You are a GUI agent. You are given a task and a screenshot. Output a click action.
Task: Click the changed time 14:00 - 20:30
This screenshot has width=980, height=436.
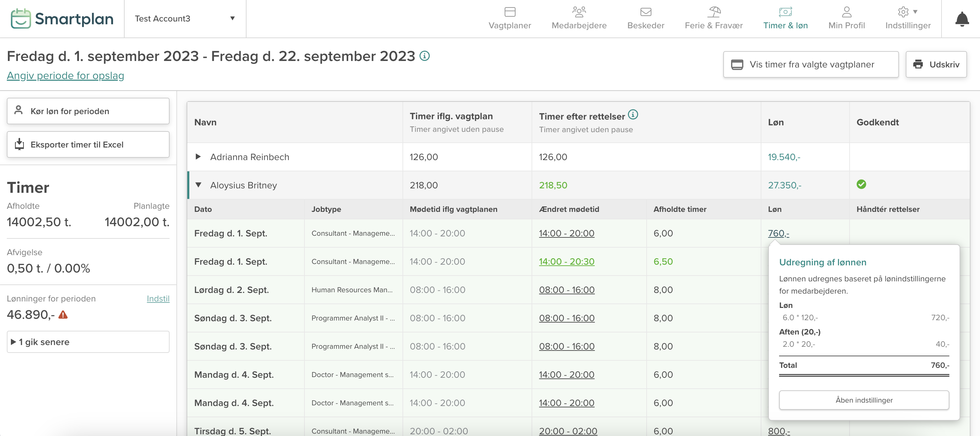567,262
